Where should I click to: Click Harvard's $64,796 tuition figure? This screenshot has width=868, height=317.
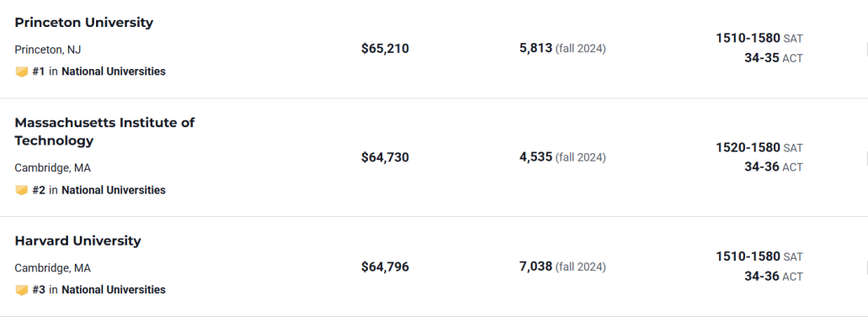[386, 267]
